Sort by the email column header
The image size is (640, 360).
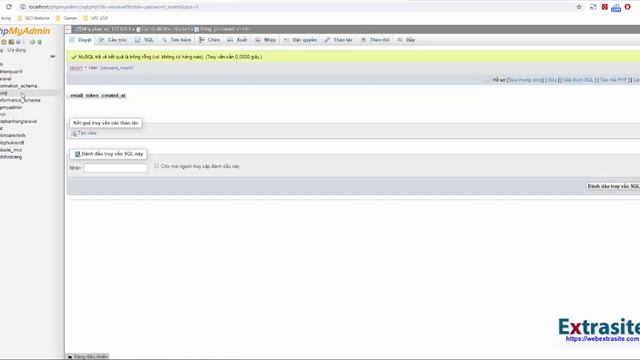tap(76, 96)
